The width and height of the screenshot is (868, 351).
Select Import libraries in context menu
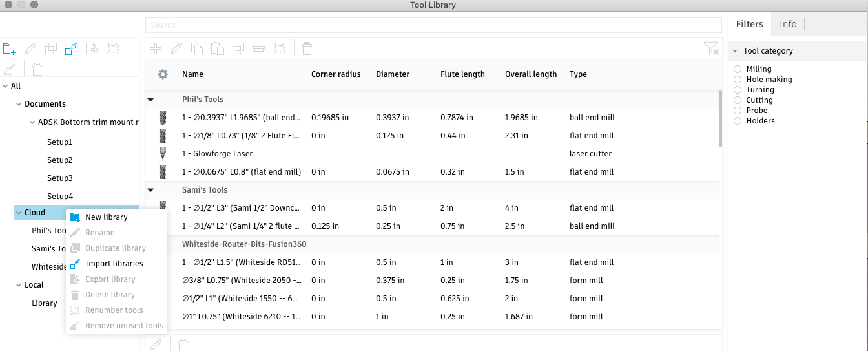tap(114, 264)
